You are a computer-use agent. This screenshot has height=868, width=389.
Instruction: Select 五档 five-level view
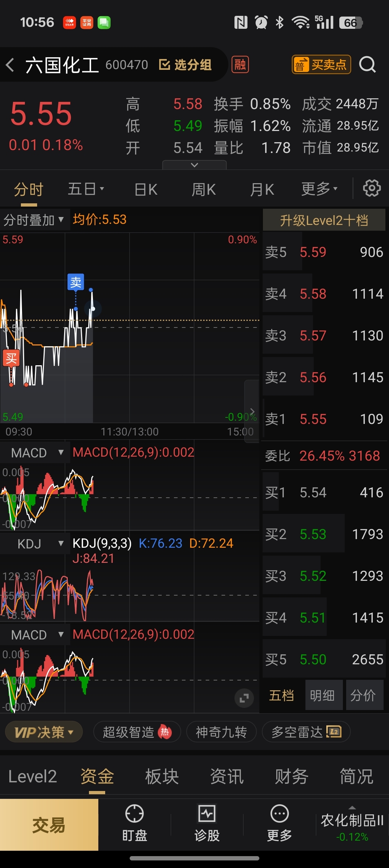(282, 695)
